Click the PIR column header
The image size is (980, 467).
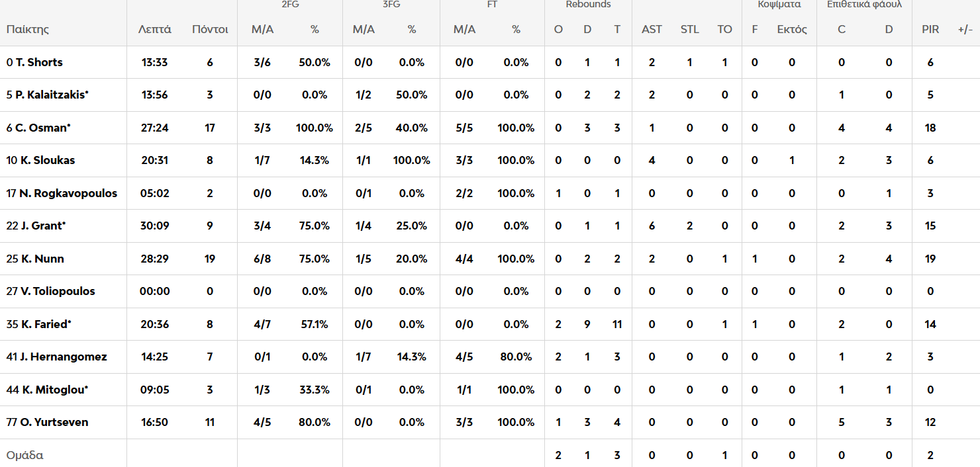(930, 29)
